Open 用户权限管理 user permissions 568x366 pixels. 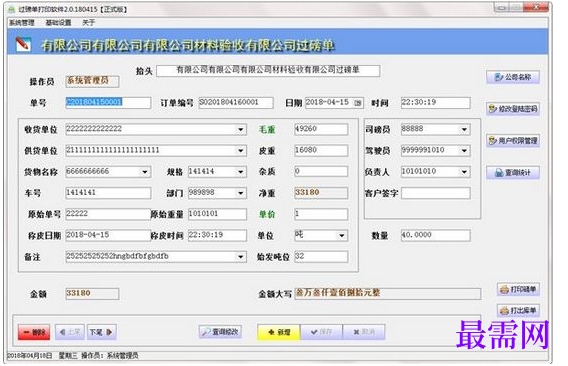(513, 141)
